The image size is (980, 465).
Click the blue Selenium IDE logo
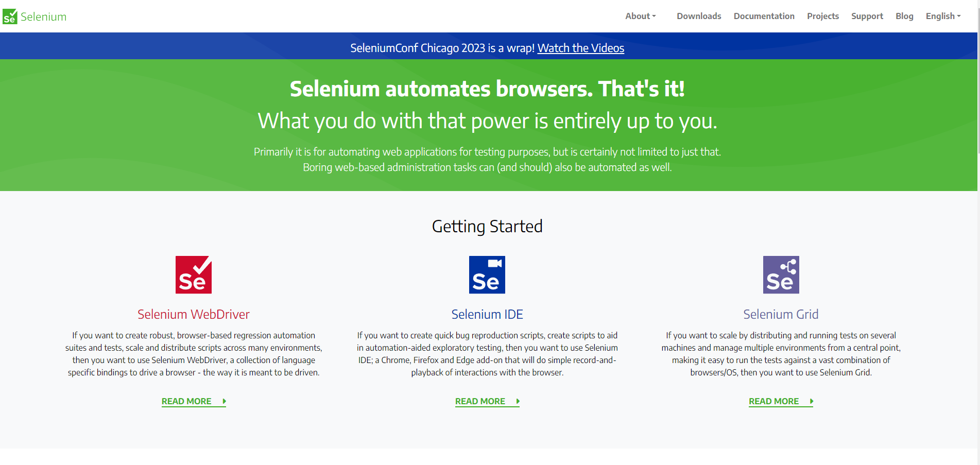487,274
